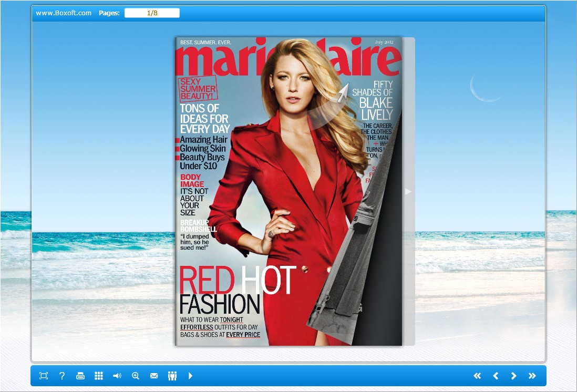The height and width of the screenshot is (392, 577).
Task: Click the 'RED HOT FASHION' headline
Action: (238, 291)
